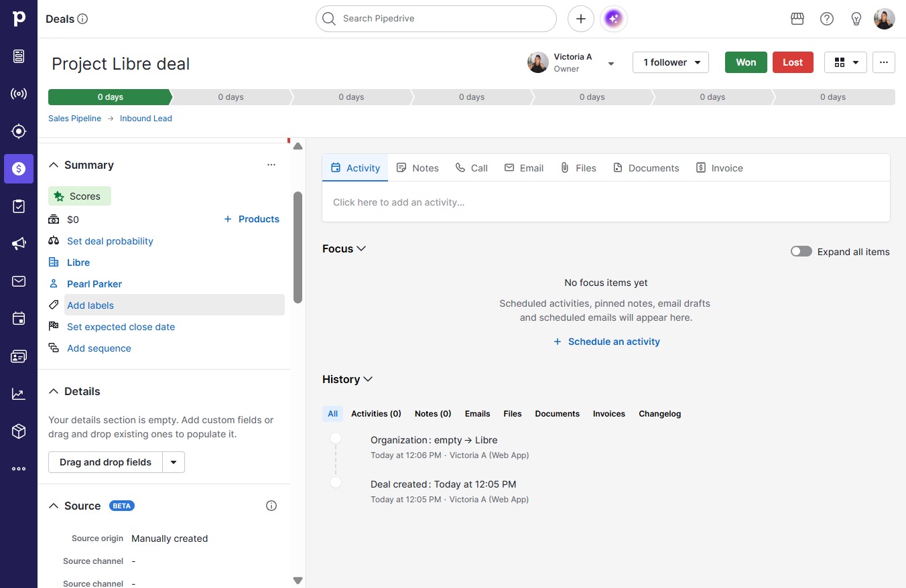This screenshot has height=588, width=906.
Task: Open the Help question mark icon
Action: tap(827, 19)
